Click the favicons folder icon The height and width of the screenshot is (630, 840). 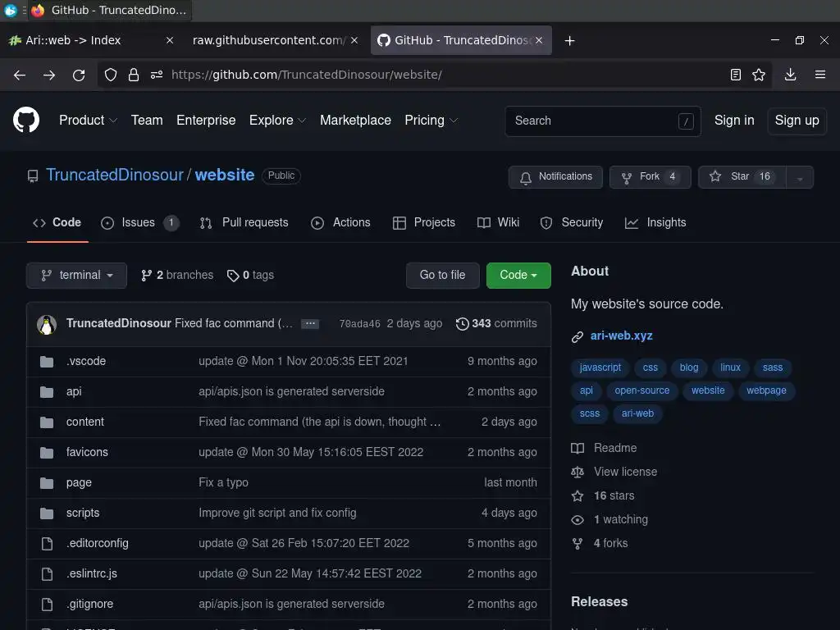point(47,453)
